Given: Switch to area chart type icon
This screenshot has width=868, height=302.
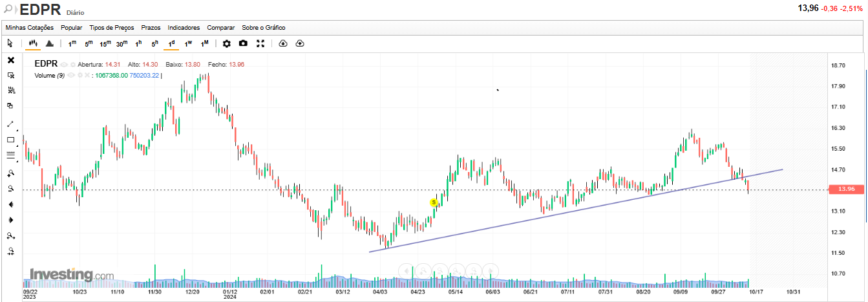Looking at the screenshot, I should pyautogui.click(x=50, y=43).
